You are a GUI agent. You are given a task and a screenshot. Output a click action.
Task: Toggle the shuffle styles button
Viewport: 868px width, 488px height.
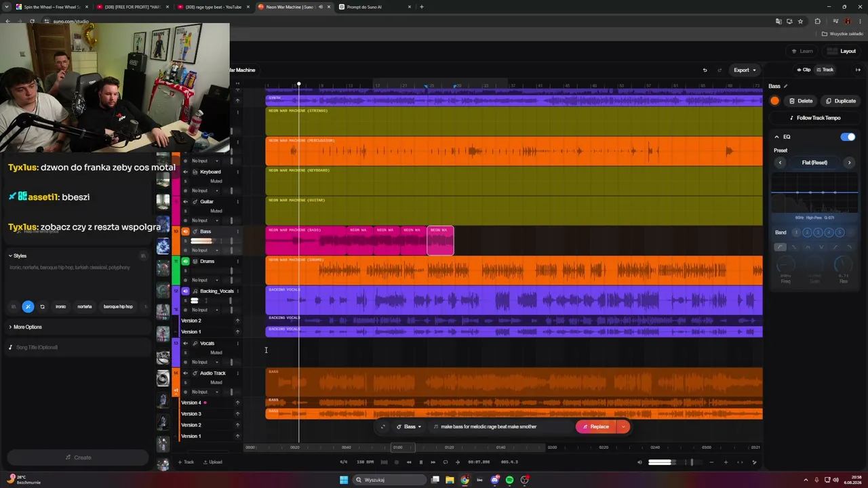28,307
